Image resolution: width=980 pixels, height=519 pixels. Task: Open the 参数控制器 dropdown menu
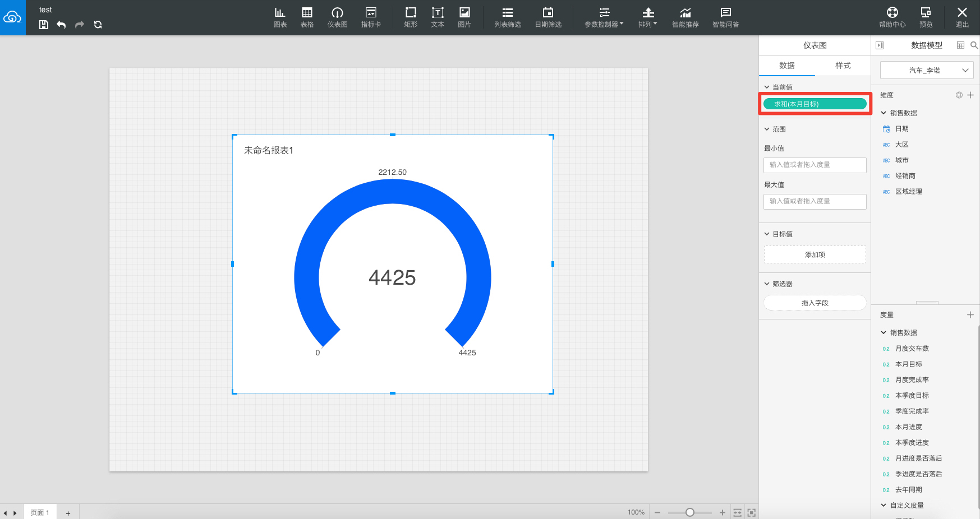(x=604, y=17)
